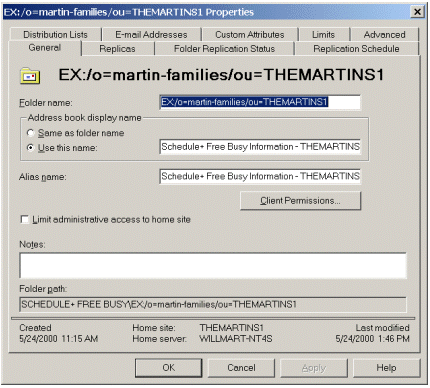Go to the Custom Attributes tab

point(250,35)
